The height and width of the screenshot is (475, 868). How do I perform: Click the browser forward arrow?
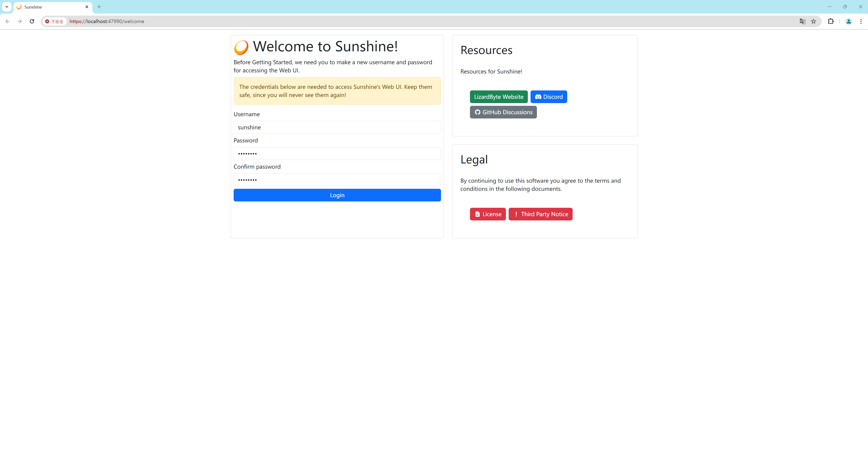19,21
